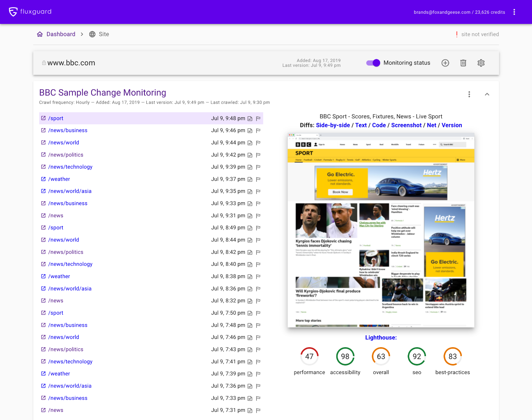532x420 pixels.
Task: Open document icon for /news/politics 7:43 pm
Action: point(250,349)
